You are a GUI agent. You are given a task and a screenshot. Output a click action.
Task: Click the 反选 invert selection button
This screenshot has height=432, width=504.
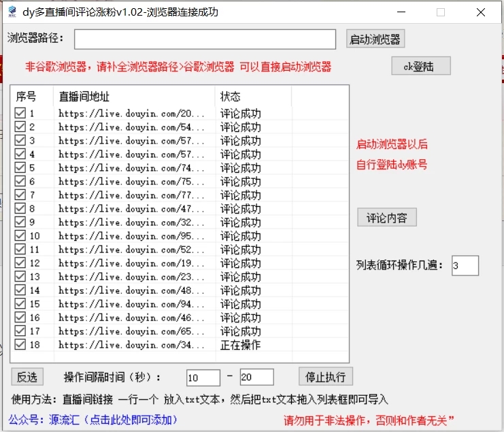pos(27,377)
